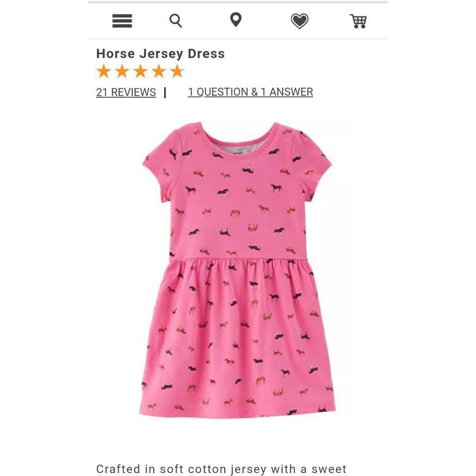Viewport: 476px width, 476px height.
Task: Click the first orange rating star
Action: [104, 71]
